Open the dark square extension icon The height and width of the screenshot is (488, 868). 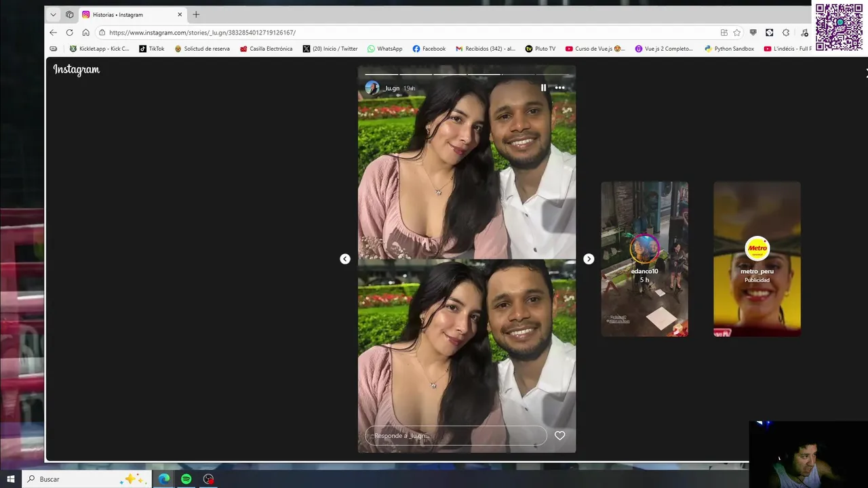click(770, 33)
